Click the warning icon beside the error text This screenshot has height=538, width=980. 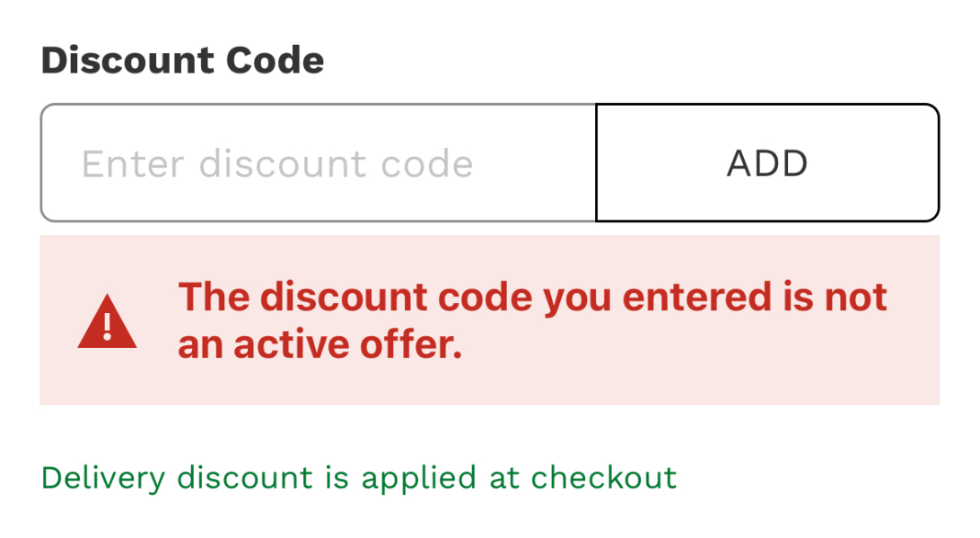point(107,323)
